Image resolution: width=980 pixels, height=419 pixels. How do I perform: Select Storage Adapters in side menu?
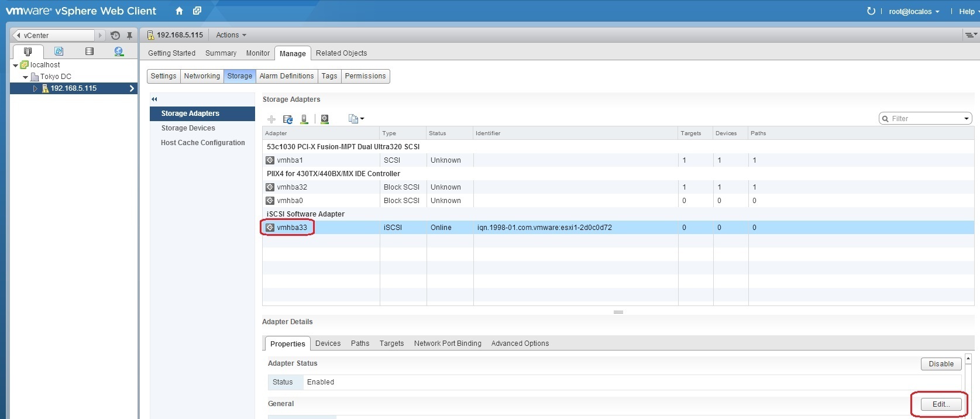[x=202, y=114]
